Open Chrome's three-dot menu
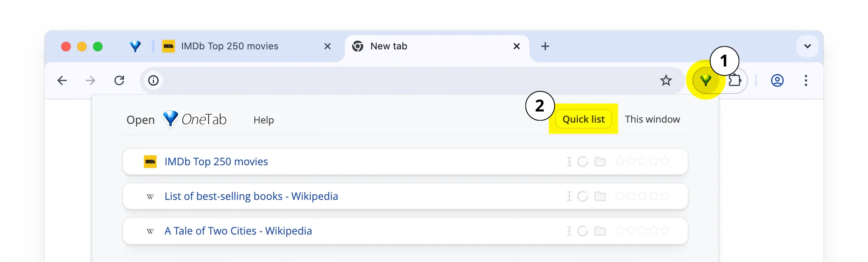The image size is (868, 262). [x=806, y=81]
